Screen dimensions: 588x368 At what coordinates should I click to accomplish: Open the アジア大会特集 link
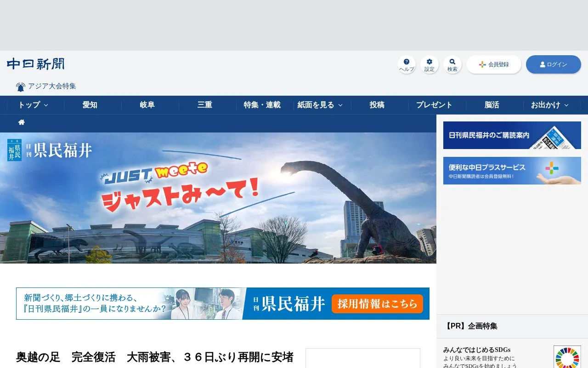point(52,86)
